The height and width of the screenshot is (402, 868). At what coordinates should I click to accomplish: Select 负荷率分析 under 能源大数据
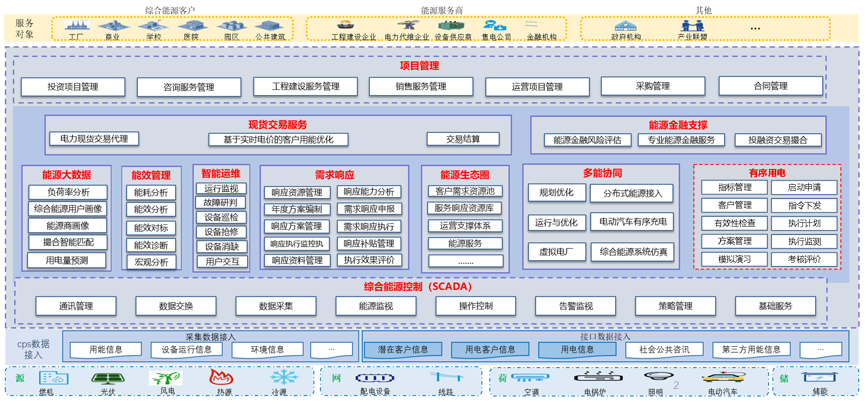point(68,192)
